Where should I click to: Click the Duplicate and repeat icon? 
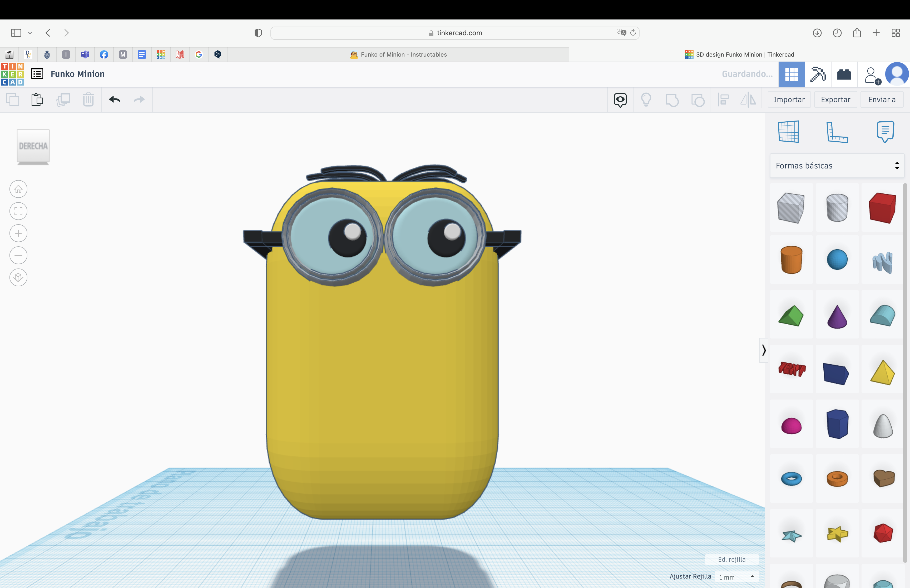coord(63,100)
